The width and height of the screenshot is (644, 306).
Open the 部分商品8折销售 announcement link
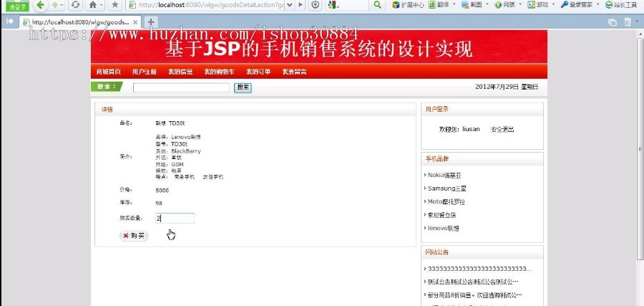tap(475, 295)
